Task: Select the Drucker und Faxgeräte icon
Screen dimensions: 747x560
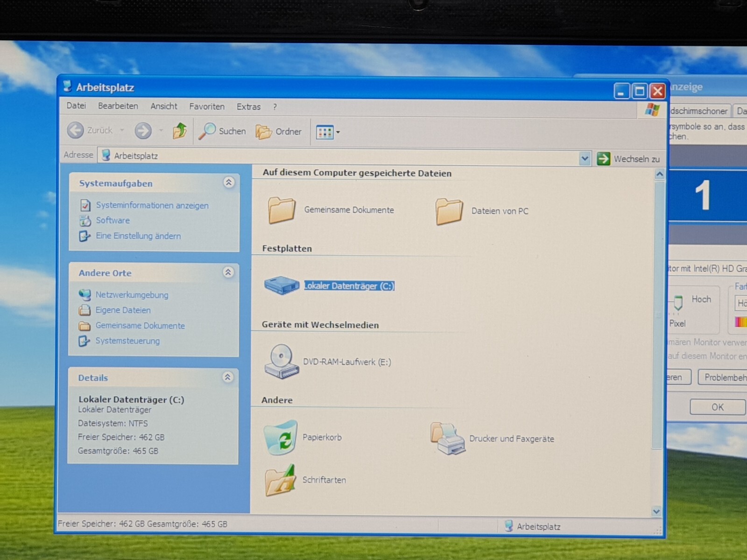Action: coord(448,438)
